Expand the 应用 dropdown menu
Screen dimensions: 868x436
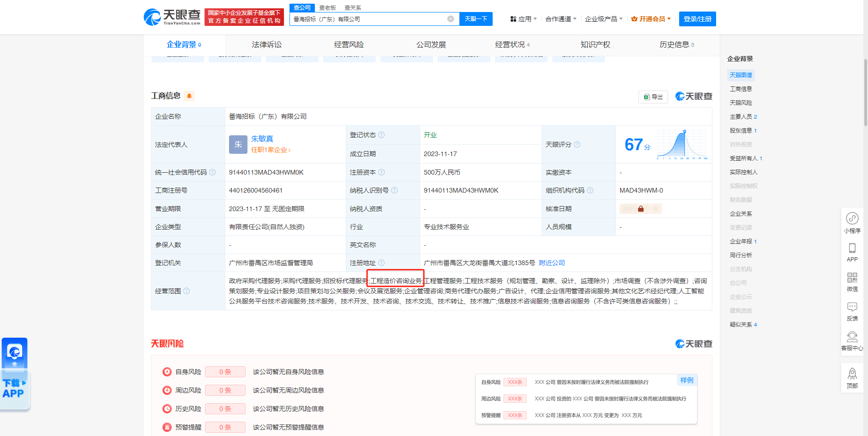[x=524, y=19]
